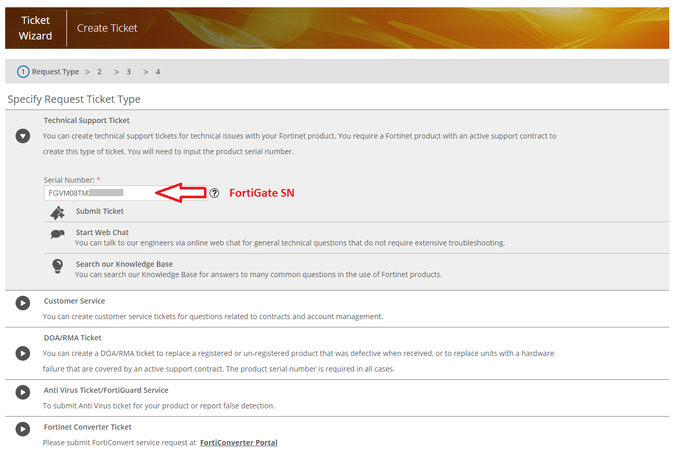The height and width of the screenshot is (452, 688).
Task: Go to wizard step 3
Action: [x=129, y=72]
